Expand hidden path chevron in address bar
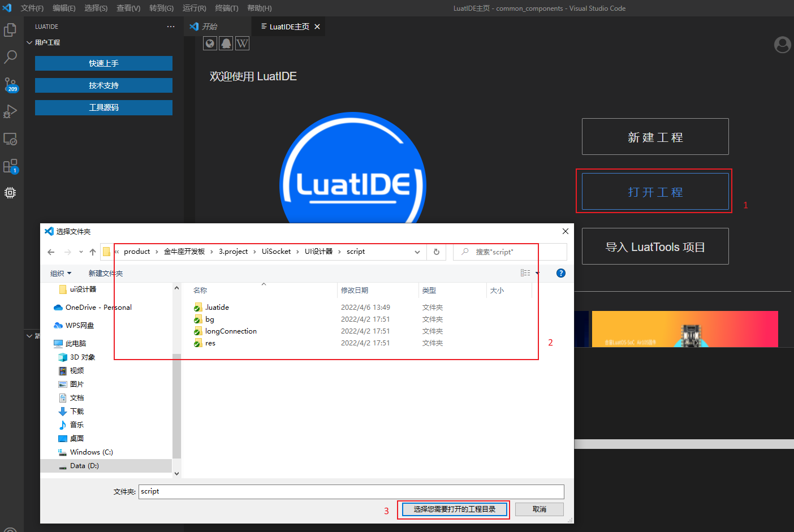The width and height of the screenshot is (794, 532). point(116,252)
